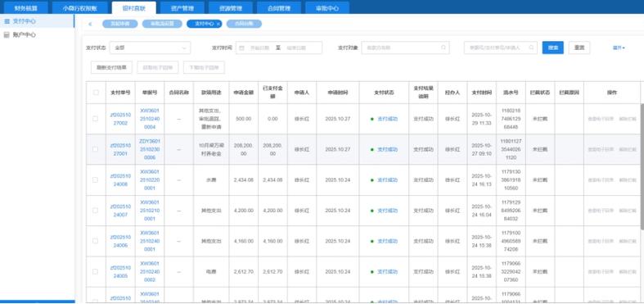Click the 获取电子回单 button

(158, 67)
